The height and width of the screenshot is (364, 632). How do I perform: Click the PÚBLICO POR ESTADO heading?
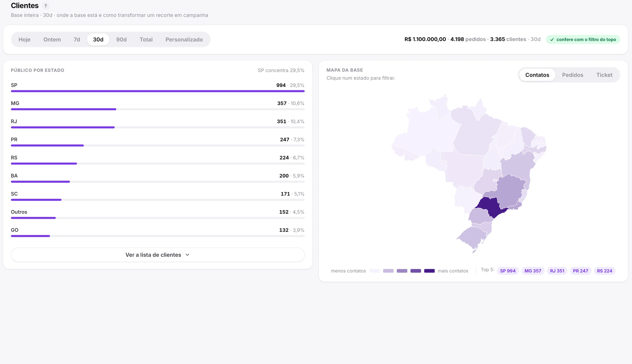point(37,70)
